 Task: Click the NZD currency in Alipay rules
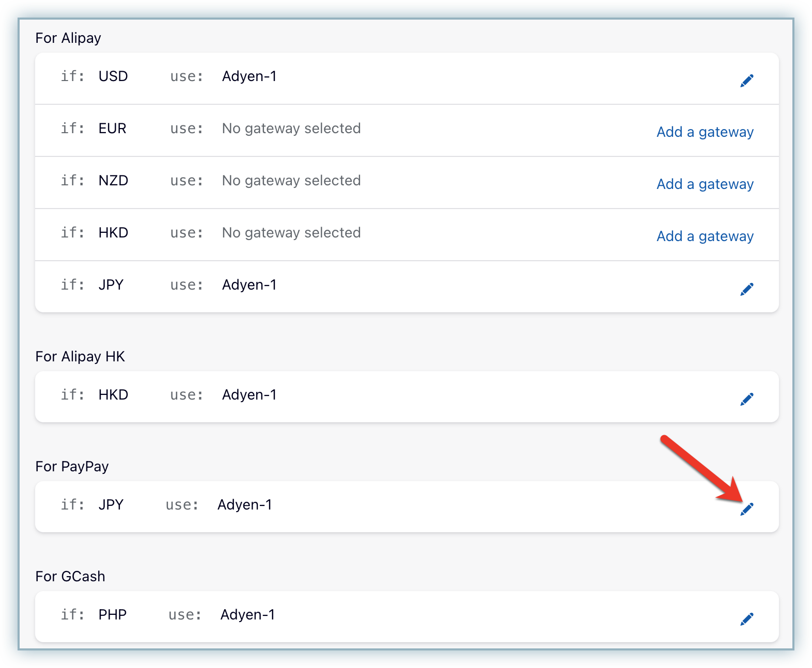[x=113, y=181]
